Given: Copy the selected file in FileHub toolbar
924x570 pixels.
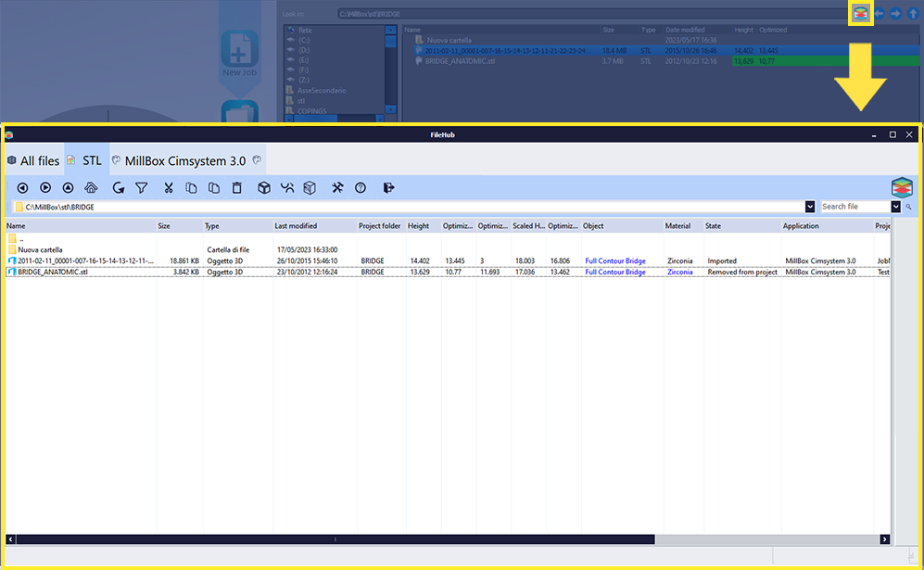Looking at the screenshot, I should [191, 188].
